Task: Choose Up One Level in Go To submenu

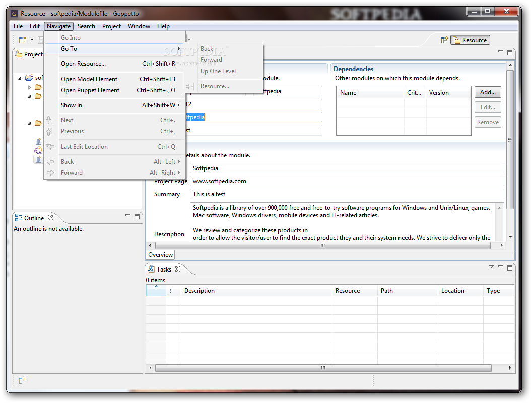Action: pyautogui.click(x=224, y=71)
